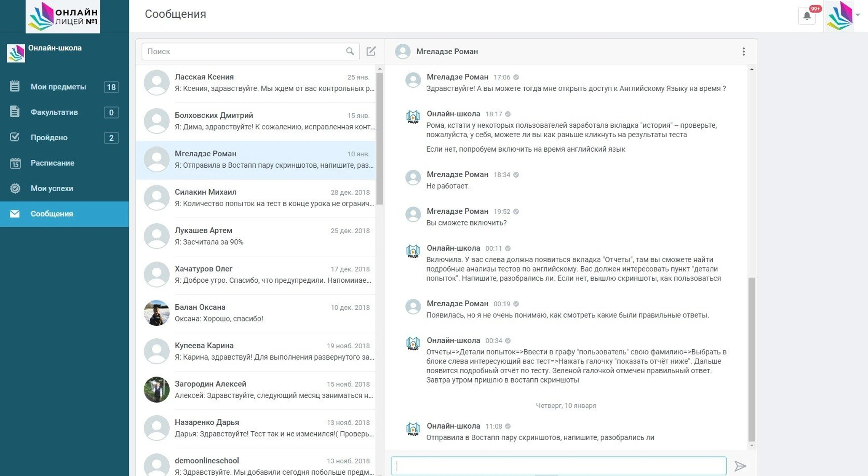Open conversation with demoonlineschool
The height and width of the screenshot is (476, 868).
click(256, 463)
